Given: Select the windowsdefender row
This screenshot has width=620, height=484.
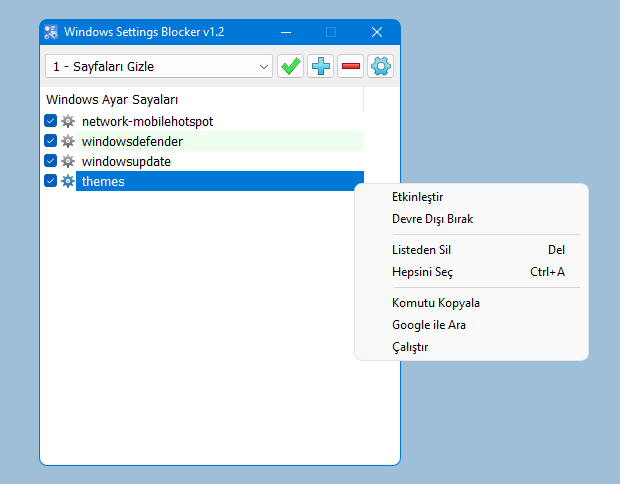Looking at the screenshot, I should (x=219, y=141).
